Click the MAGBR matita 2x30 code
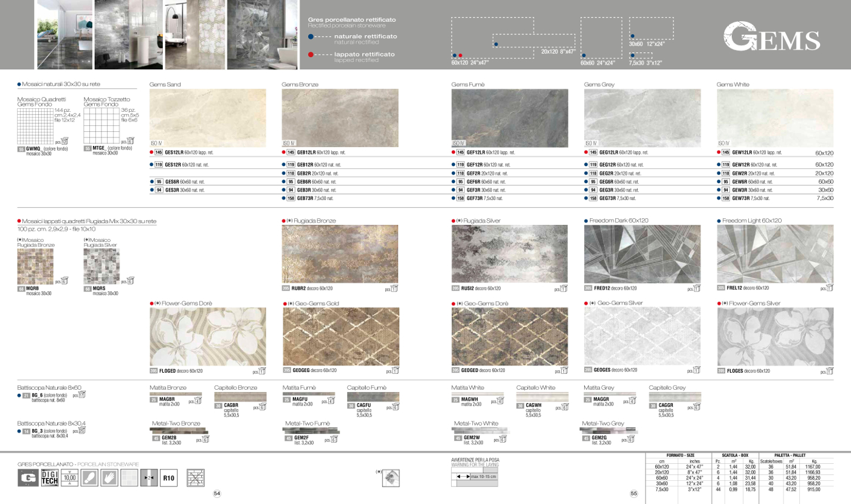 [169, 401]
